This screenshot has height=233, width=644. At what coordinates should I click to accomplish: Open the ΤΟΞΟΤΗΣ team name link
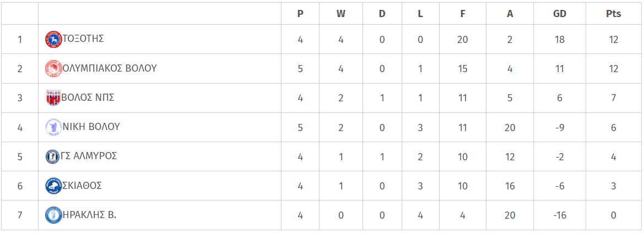pyautogui.click(x=83, y=39)
